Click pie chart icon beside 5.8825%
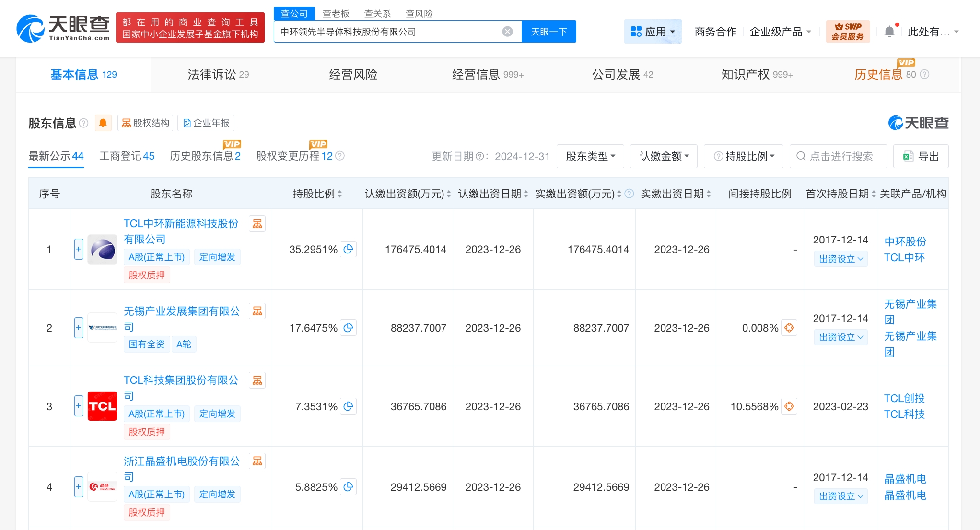Viewport: 980px width, 530px height. click(349, 487)
